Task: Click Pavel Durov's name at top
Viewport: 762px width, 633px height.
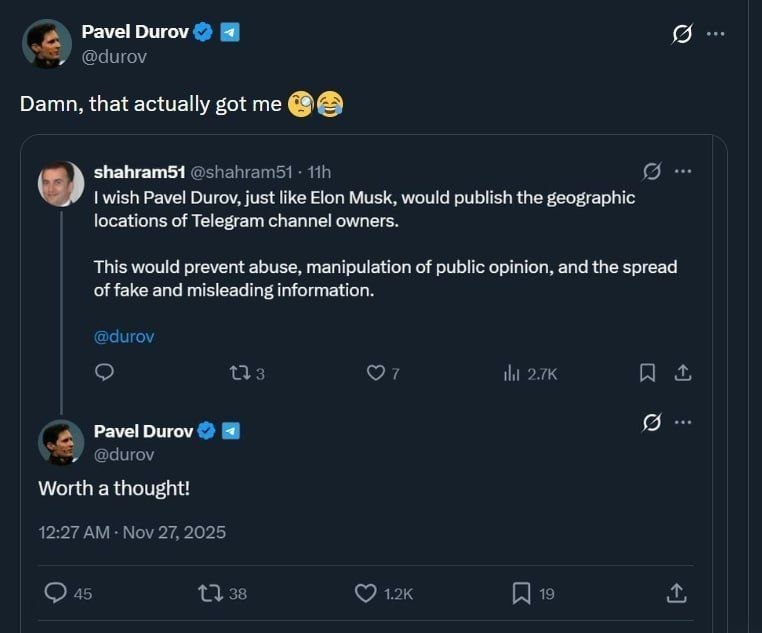Action: (x=134, y=33)
